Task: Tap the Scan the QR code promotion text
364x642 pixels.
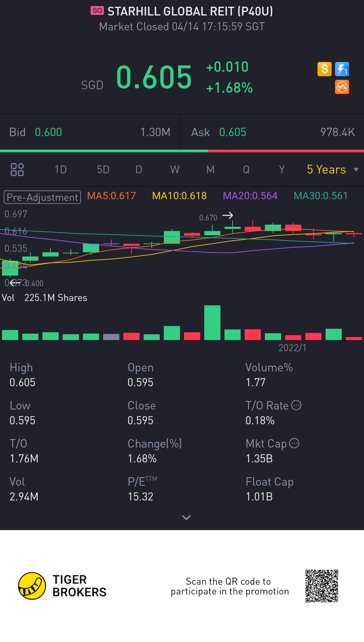Action: pos(230,586)
